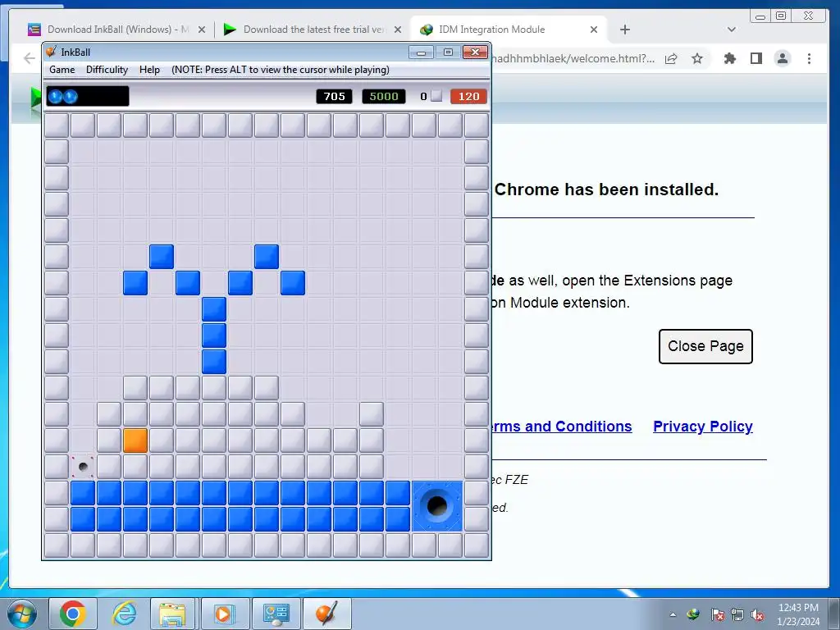Screen dimensions: 840x630
Task: Go back in Chrome
Action: [x=29, y=58]
